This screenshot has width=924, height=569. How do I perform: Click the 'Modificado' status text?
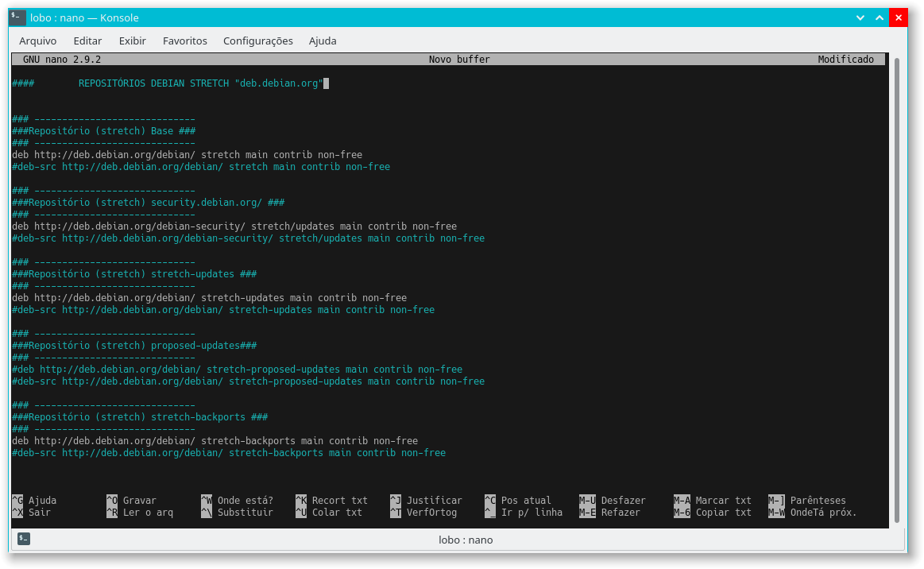[x=845, y=60]
